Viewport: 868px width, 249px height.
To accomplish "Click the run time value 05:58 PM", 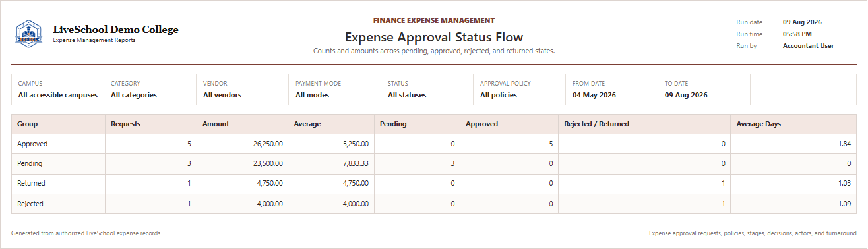I will tap(797, 34).
